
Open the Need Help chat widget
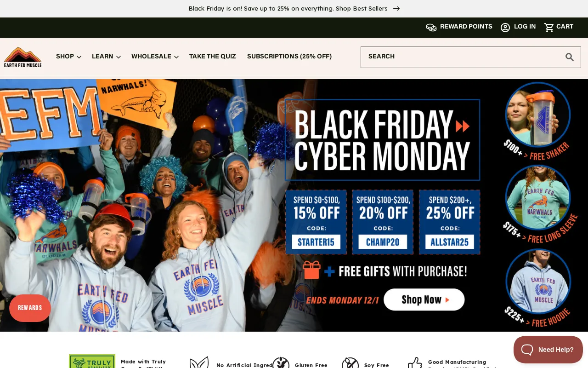coord(548,350)
